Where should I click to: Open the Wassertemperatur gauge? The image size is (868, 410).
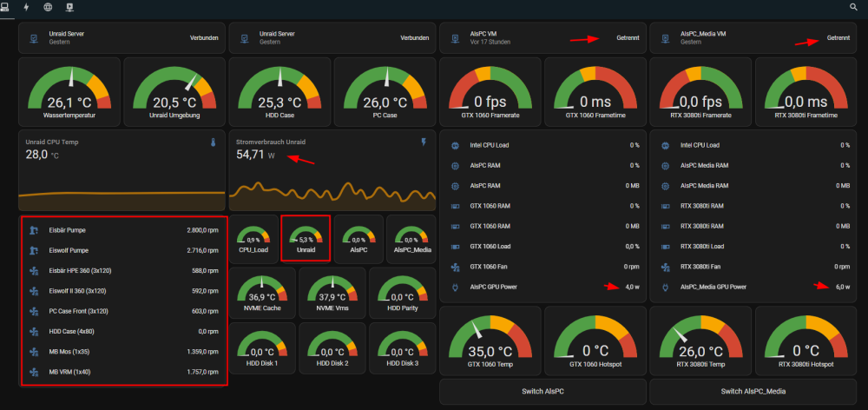[x=69, y=91]
